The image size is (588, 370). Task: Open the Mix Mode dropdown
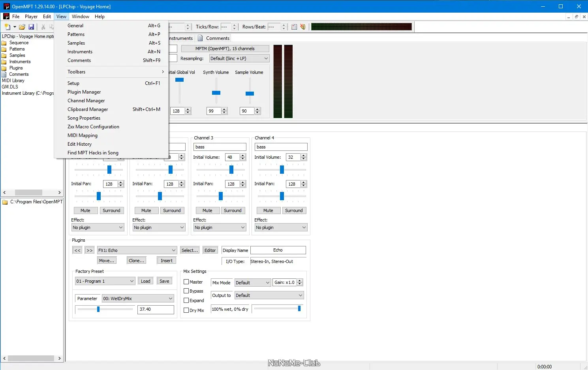coord(253,283)
